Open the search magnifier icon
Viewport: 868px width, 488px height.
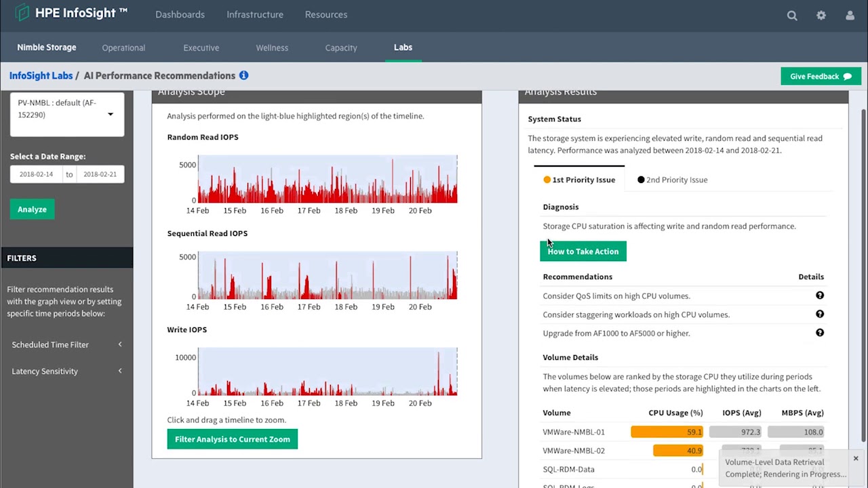pos(792,15)
